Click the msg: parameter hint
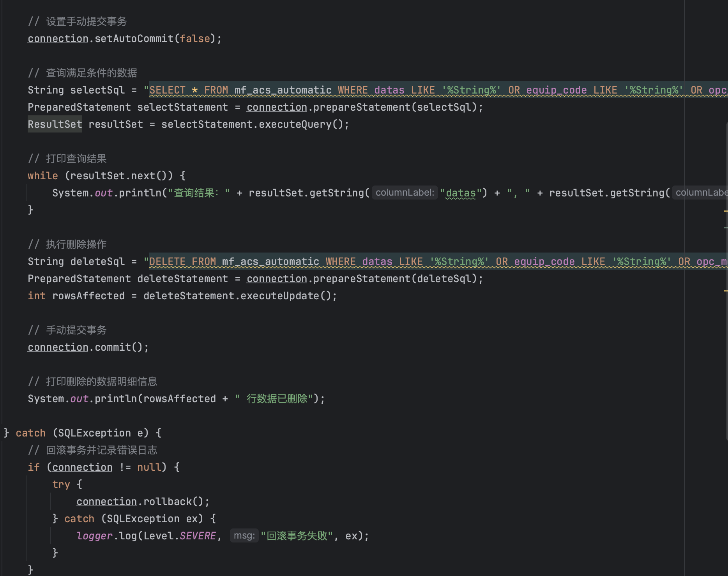The width and height of the screenshot is (728, 576). (x=244, y=535)
